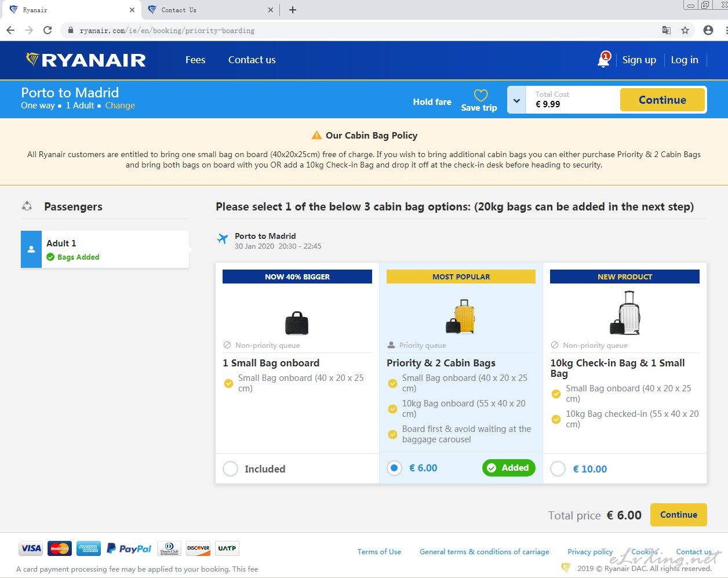Open the browser profile icon
Image resolution: width=728 pixels, height=578 pixels.
point(708,30)
